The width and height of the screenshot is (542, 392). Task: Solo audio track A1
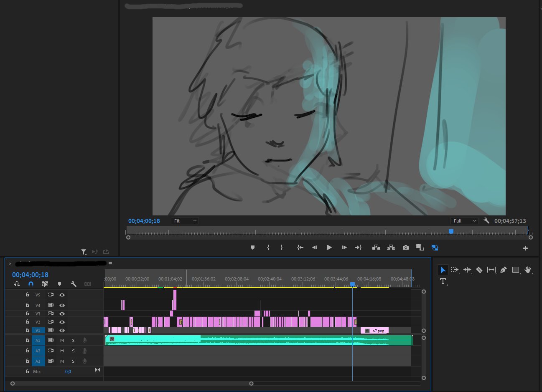point(73,340)
